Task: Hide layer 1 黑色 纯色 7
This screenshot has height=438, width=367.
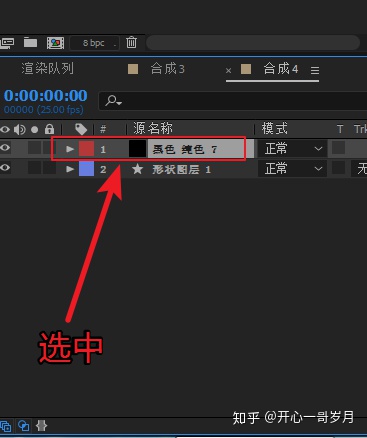Action: (5, 148)
